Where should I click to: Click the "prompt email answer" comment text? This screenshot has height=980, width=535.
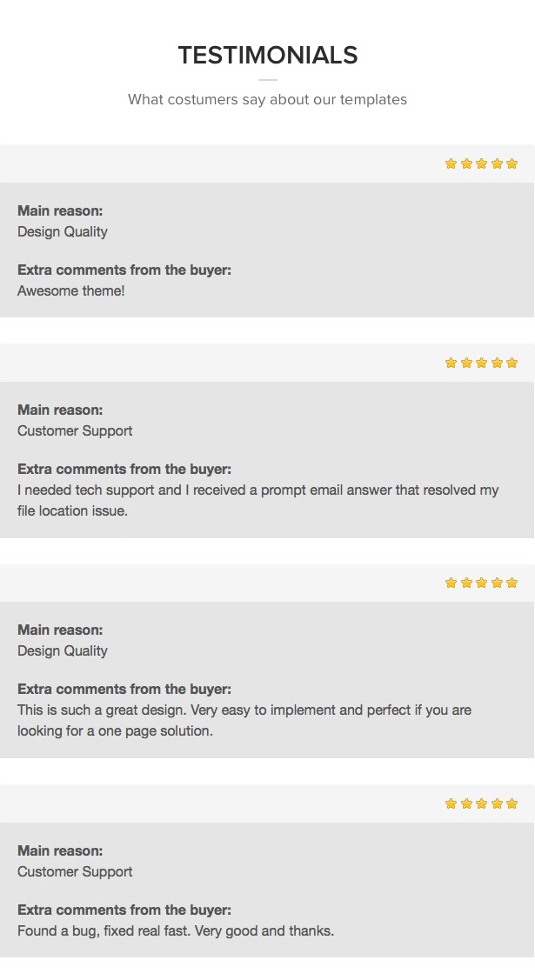pyautogui.click(x=257, y=490)
